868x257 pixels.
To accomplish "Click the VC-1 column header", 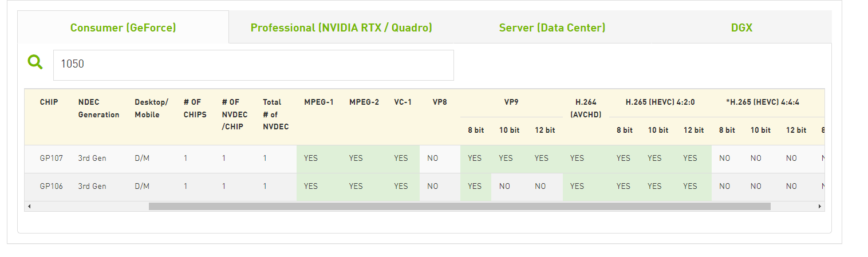I will 403,102.
